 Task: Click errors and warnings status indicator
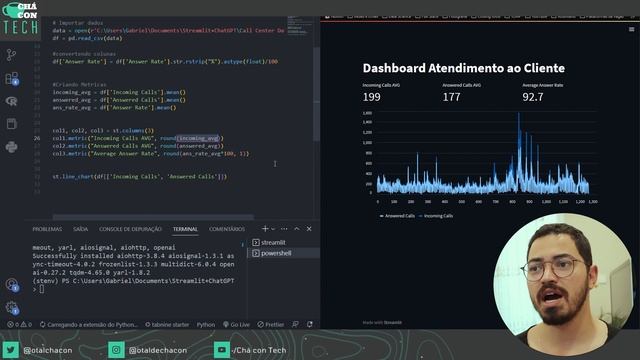point(19,324)
